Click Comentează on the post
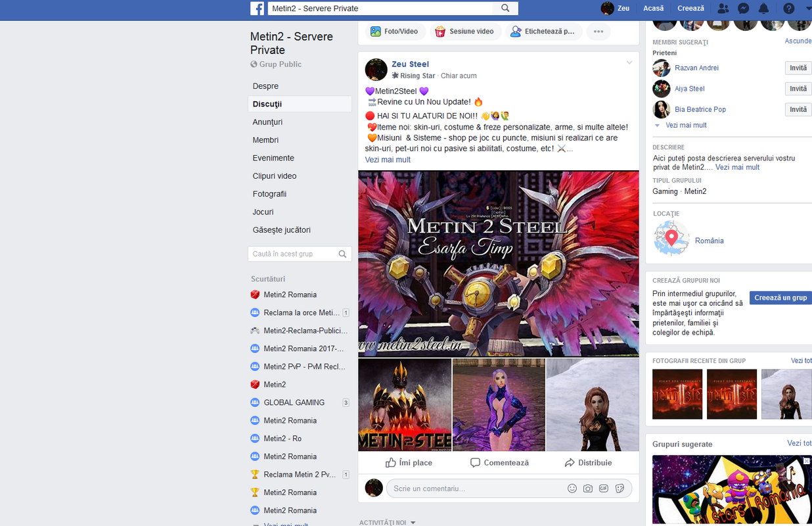 click(499, 463)
